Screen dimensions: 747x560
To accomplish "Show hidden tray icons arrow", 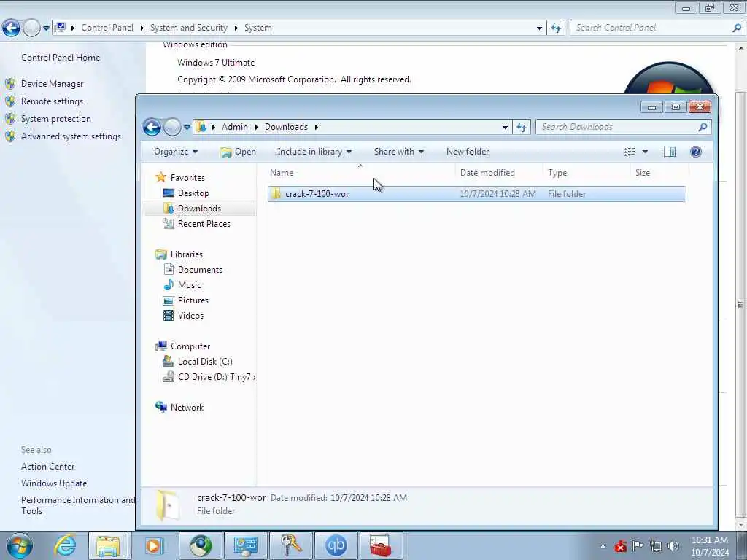I will tap(603, 546).
